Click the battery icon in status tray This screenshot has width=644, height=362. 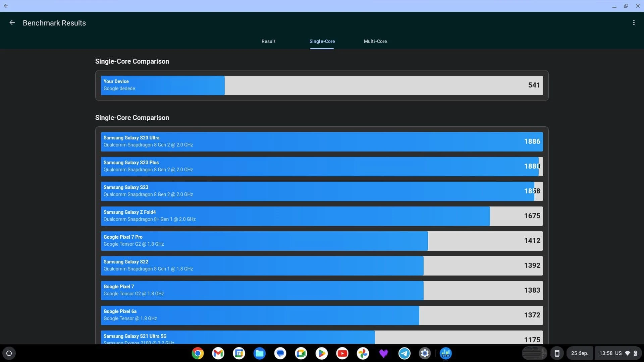coord(635,353)
